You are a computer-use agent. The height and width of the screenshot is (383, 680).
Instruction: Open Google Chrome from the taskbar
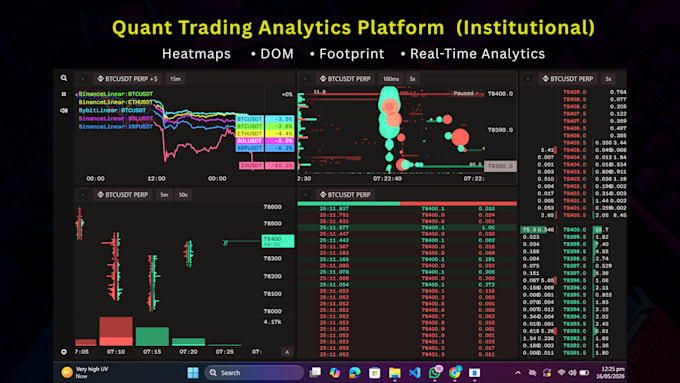point(455,372)
